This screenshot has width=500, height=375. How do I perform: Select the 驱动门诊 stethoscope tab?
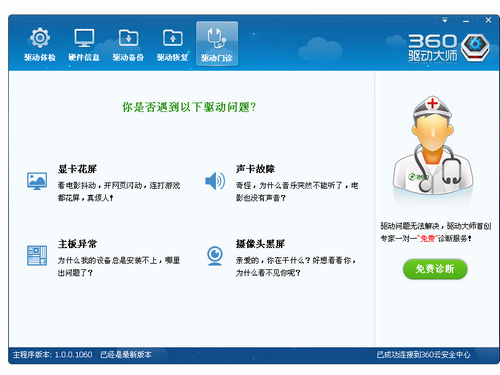pyautogui.click(x=217, y=44)
